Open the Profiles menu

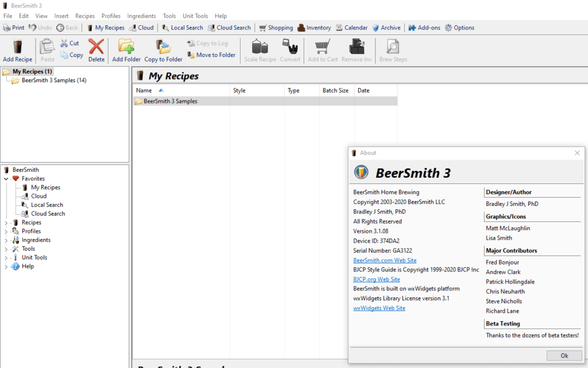coord(111,16)
